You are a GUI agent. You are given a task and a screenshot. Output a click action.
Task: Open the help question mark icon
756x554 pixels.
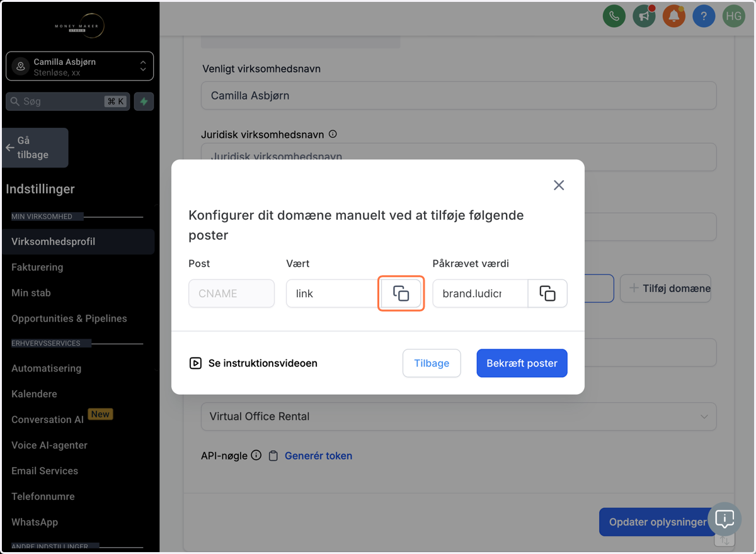[x=704, y=16]
